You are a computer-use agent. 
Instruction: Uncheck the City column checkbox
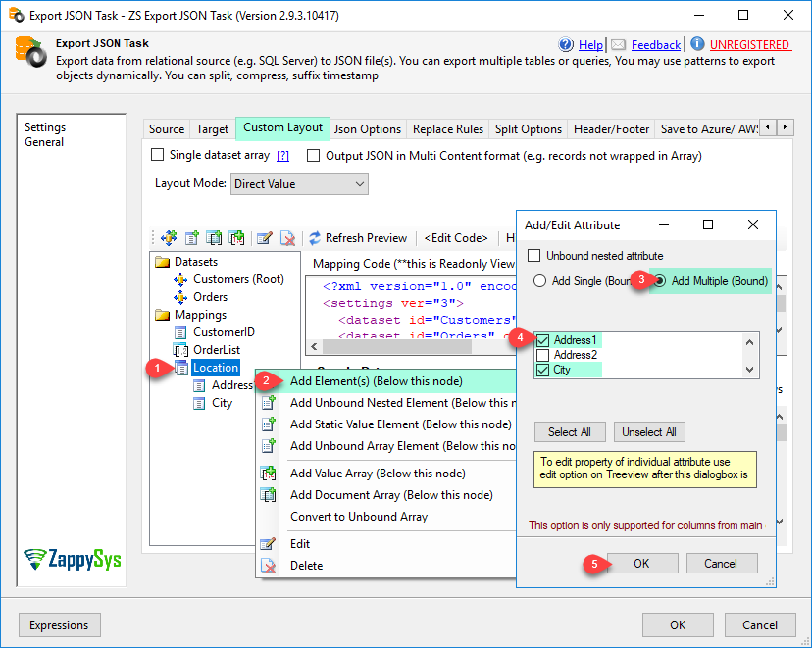[542, 370]
